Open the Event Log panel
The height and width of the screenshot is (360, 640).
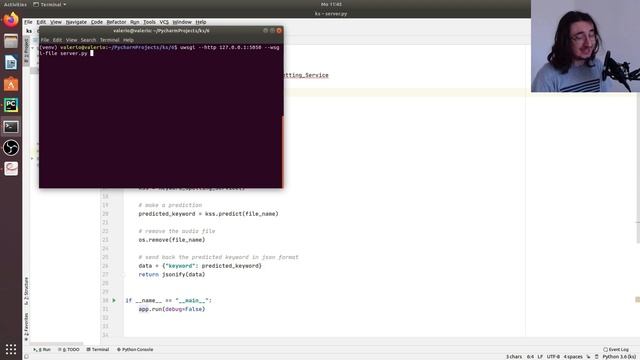click(616, 349)
